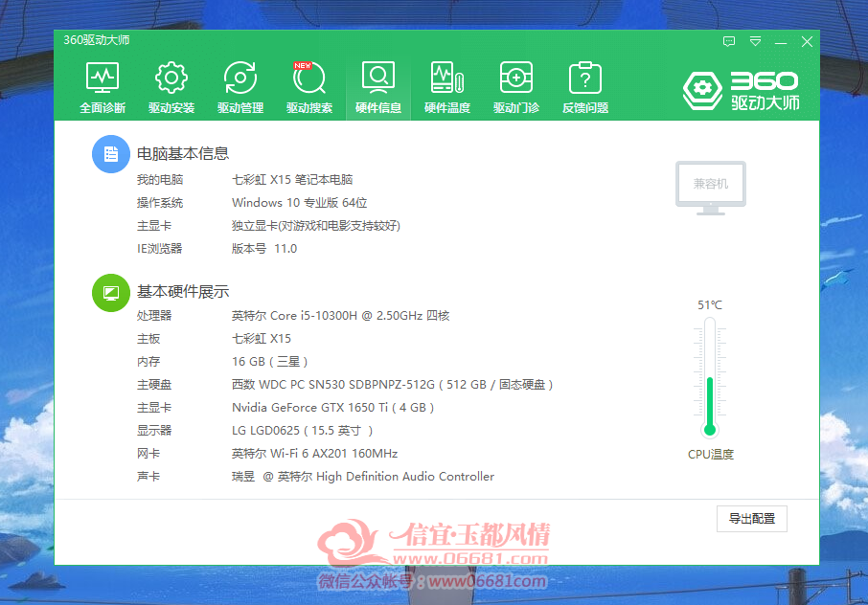The height and width of the screenshot is (605, 868).
Task: Select the Core i5-10300H processor text
Action: click(340, 316)
